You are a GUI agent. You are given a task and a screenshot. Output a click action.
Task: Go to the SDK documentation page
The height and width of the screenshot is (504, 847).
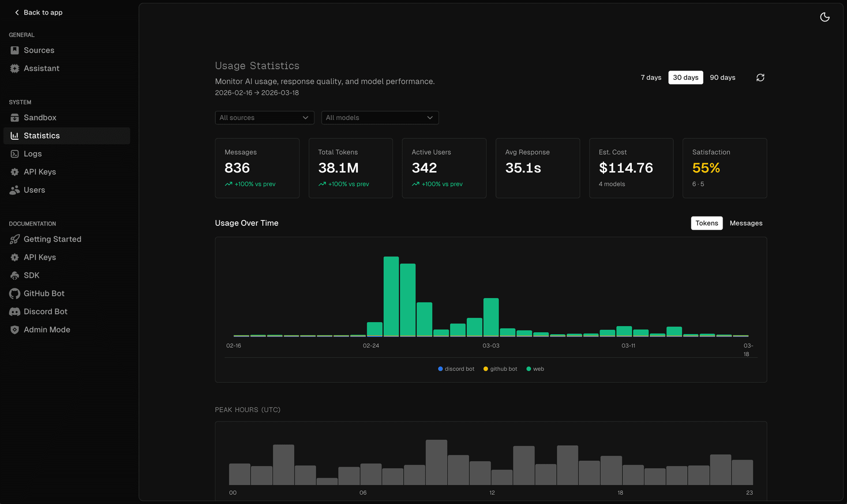[x=31, y=276]
